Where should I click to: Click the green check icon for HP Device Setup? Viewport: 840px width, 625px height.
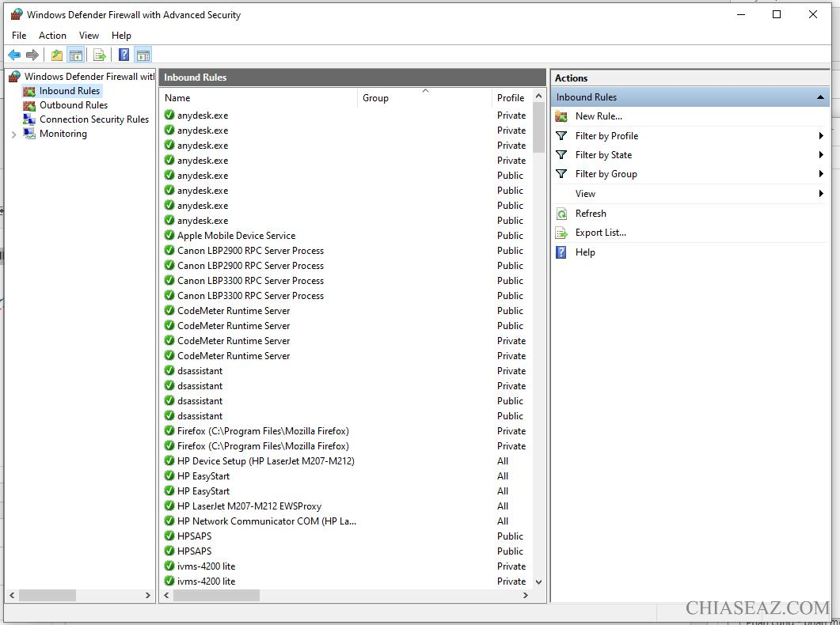169,460
